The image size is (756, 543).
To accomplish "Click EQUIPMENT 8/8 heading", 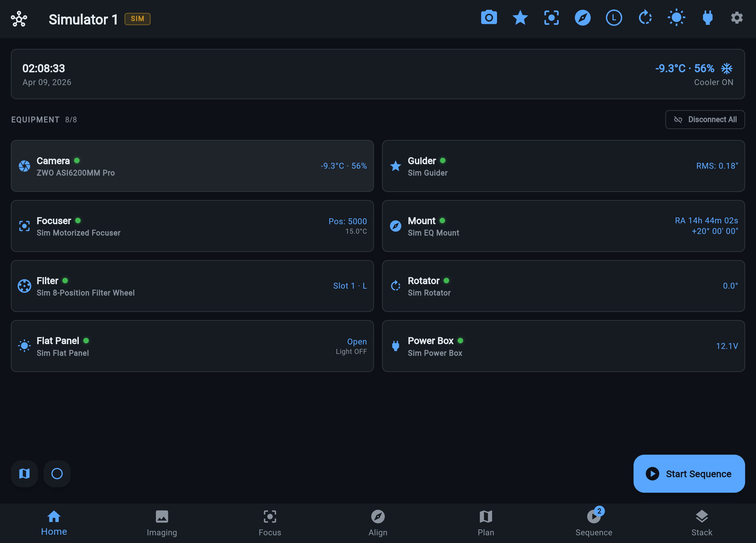I will (x=44, y=119).
